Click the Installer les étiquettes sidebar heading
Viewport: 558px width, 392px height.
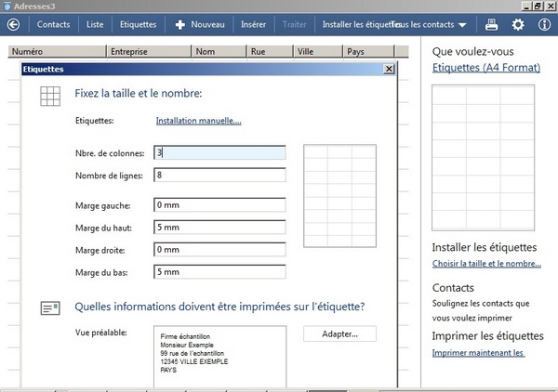pyautogui.click(x=485, y=247)
